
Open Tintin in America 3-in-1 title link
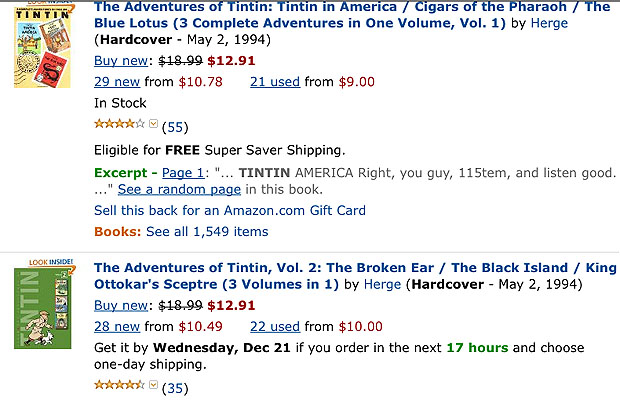point(350,15)
